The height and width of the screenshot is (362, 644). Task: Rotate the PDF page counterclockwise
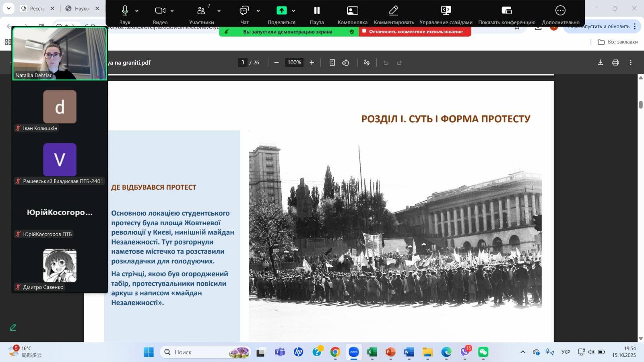point(346,62)
